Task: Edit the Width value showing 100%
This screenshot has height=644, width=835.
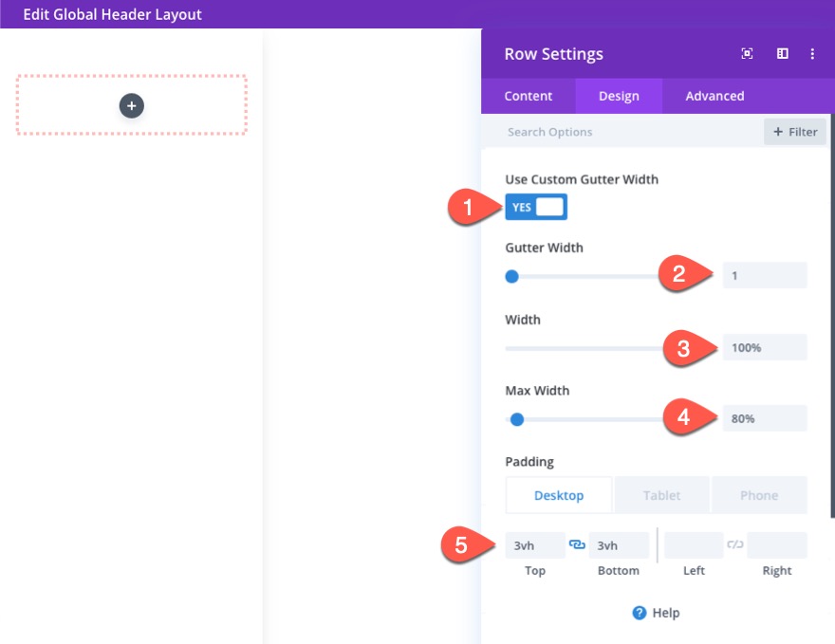Action: pos(765,347)
